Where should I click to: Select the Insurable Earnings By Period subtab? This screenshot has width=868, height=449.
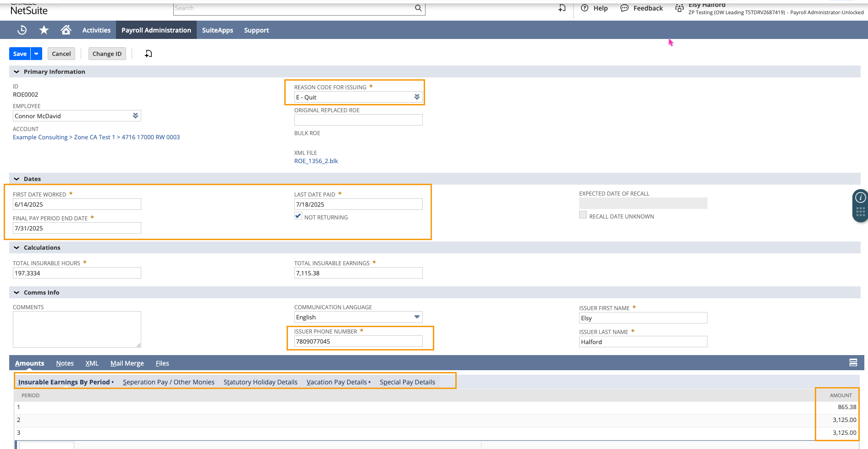[64, 382]
